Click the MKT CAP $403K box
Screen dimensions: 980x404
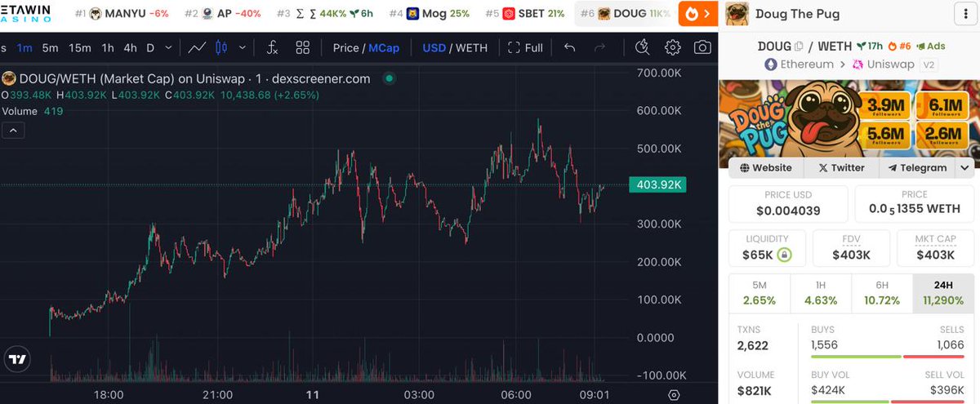[934, 247]
